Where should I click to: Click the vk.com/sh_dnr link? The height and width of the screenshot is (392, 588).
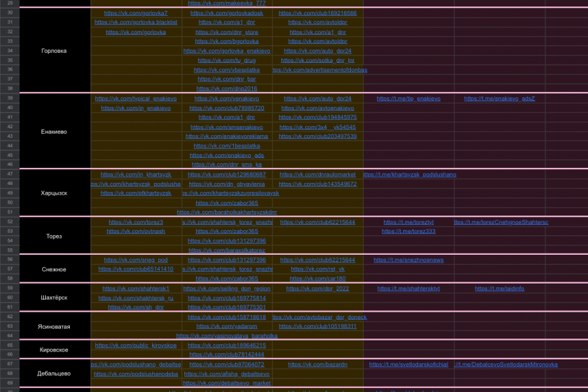pos(136,307)
